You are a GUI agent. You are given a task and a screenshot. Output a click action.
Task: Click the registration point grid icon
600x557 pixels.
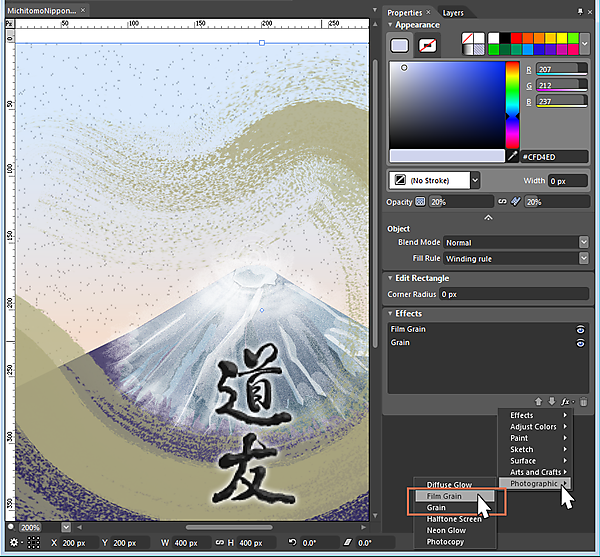tap(33, 542)
